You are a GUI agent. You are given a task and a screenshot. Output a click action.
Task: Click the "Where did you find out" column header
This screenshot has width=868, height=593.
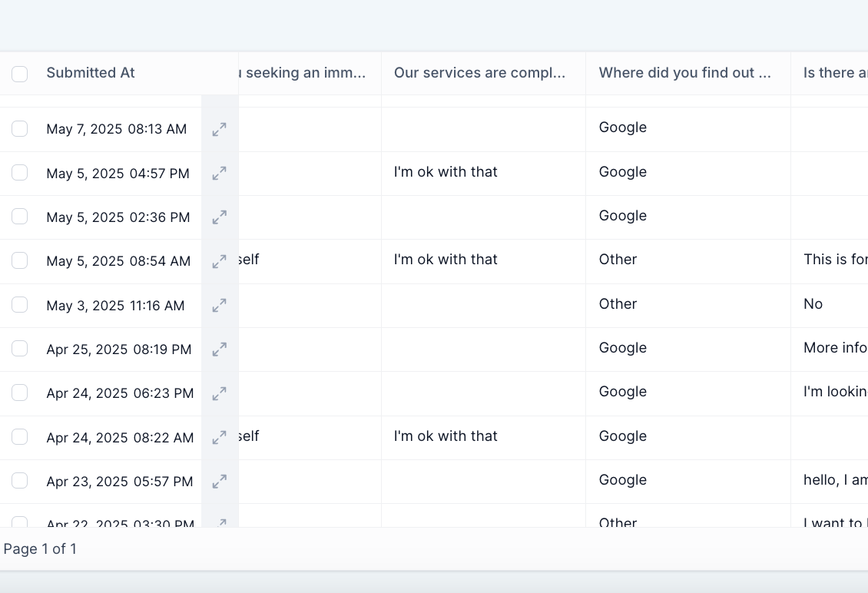pyautogui.click(x=684, y=73)
